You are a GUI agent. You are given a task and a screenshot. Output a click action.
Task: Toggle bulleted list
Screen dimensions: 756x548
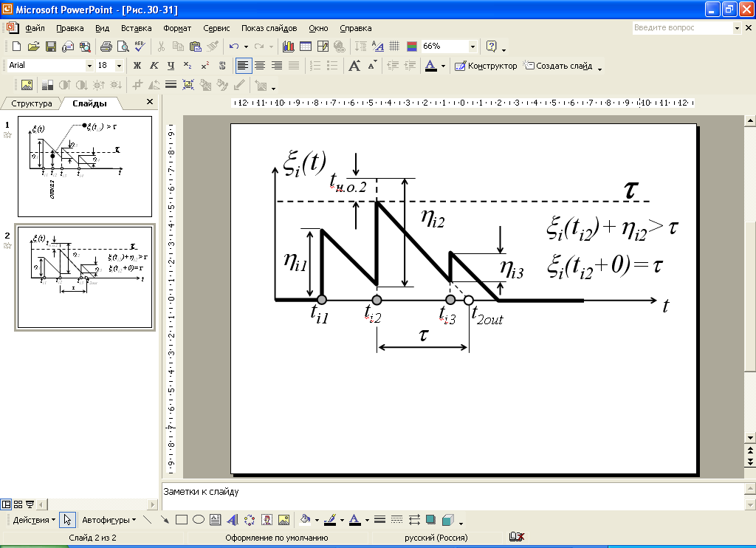tap(332, 66)
